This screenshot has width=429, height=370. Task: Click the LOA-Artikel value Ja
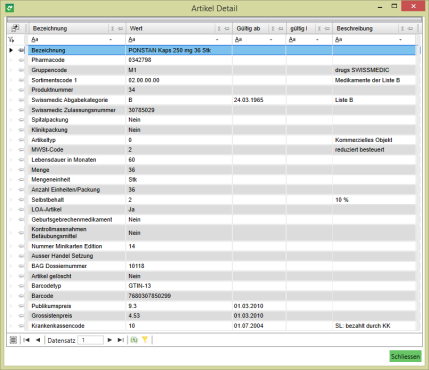131,210
